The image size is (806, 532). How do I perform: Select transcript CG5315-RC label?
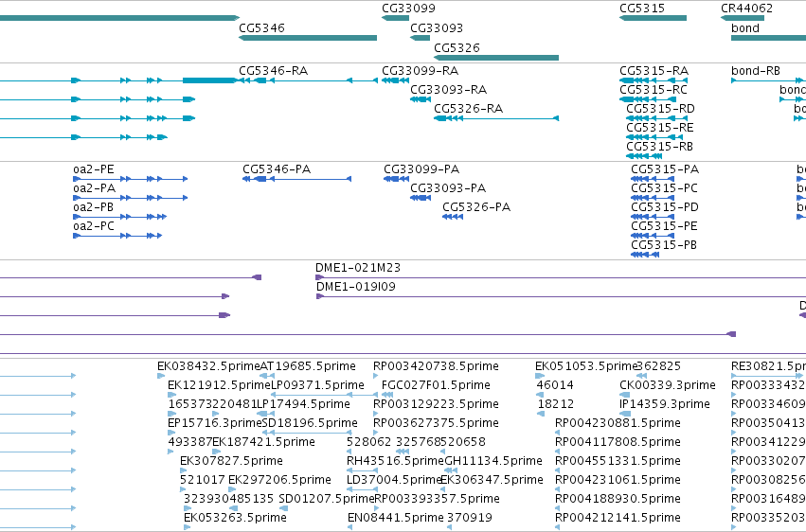pyautogui.click(x=654, y=89)
